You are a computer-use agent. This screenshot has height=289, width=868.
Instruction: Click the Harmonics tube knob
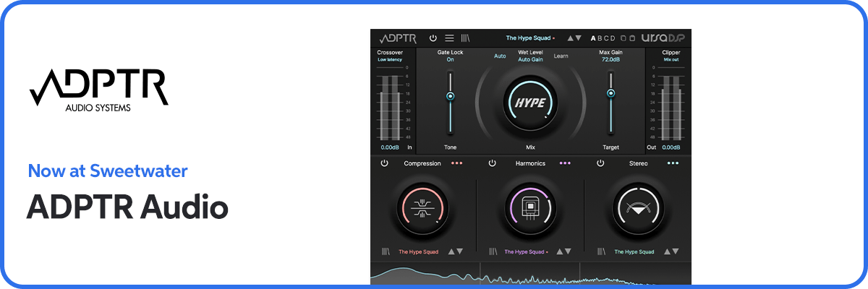point(530,210)
